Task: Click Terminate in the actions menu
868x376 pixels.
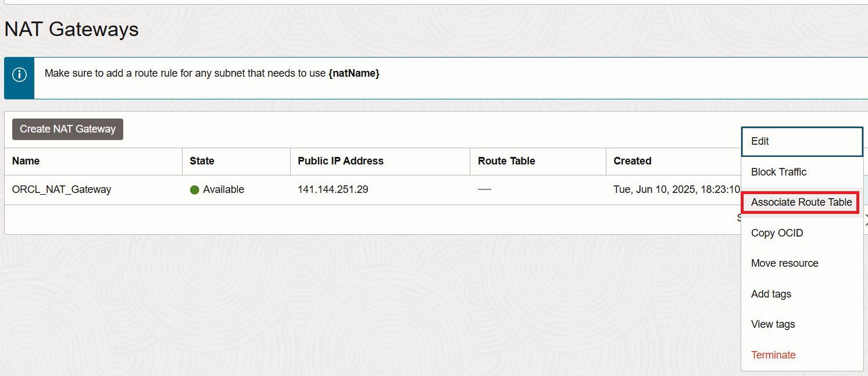Action: coord(802,355)
